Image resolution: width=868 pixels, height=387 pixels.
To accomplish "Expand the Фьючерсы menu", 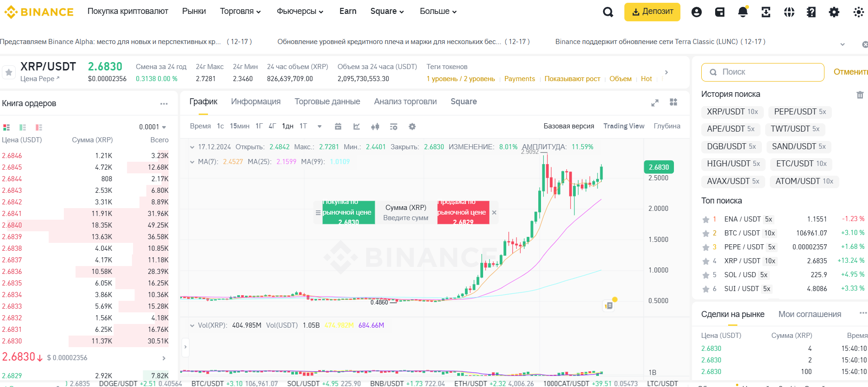I will [x=300, y=12].
